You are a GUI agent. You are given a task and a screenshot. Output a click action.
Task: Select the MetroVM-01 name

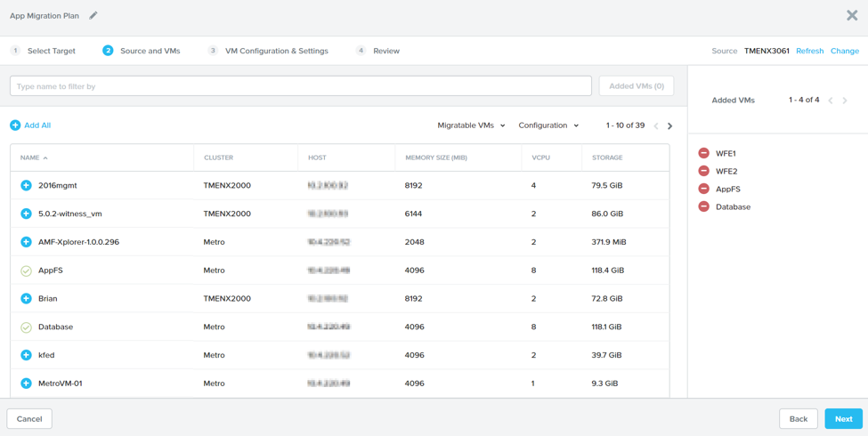coord(61,383)
